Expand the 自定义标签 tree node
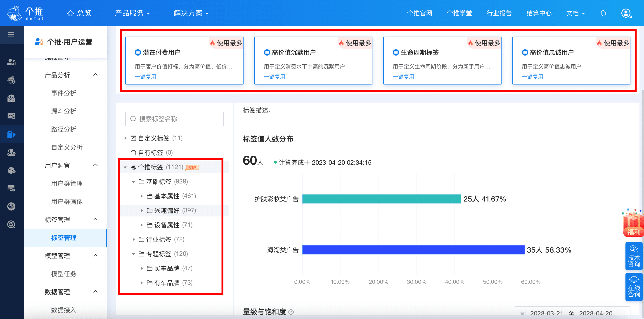 pos(125,138)
